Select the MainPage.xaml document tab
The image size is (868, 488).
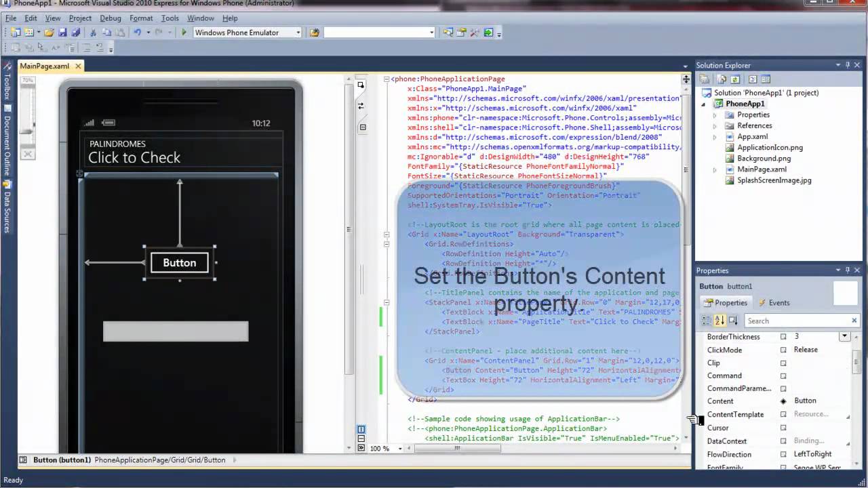pyautogui.click(x=45, y=66)
